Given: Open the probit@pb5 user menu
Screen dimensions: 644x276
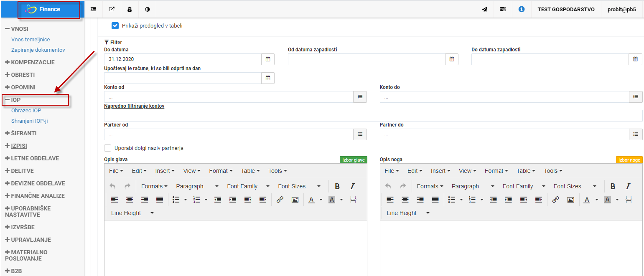Looking at the screenshot, I should [622, 9].
